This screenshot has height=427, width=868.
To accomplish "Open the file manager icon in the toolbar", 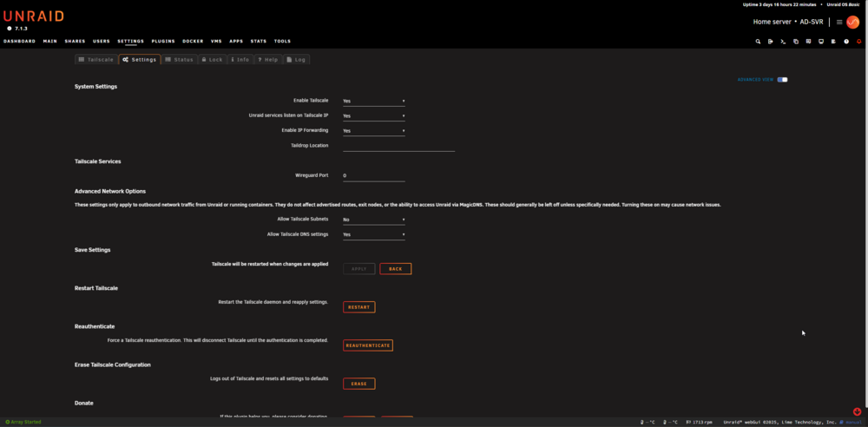I will pos(796,42).
